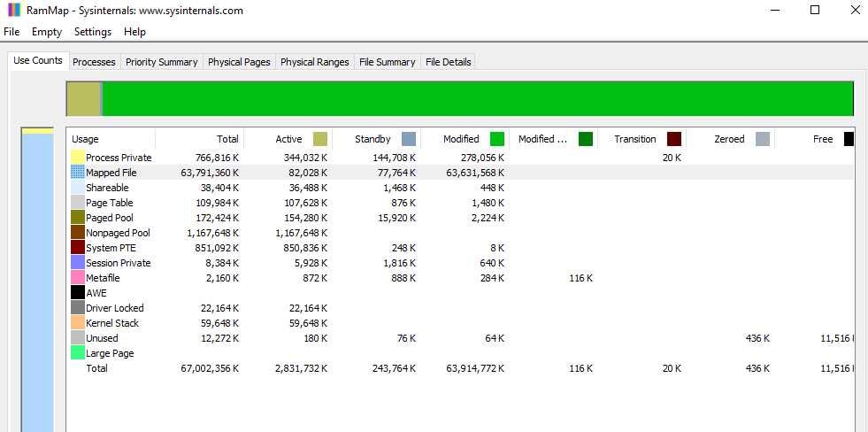The image size is (868, 432).
Task: Click the Modified No-Write column header
Action: click(x=554, y=139)
